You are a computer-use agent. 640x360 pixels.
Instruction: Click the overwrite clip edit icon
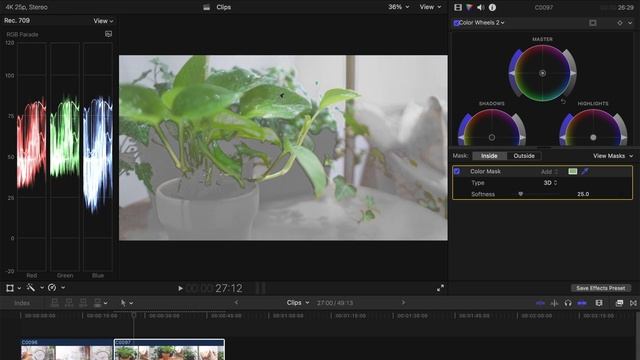(97, 303)
